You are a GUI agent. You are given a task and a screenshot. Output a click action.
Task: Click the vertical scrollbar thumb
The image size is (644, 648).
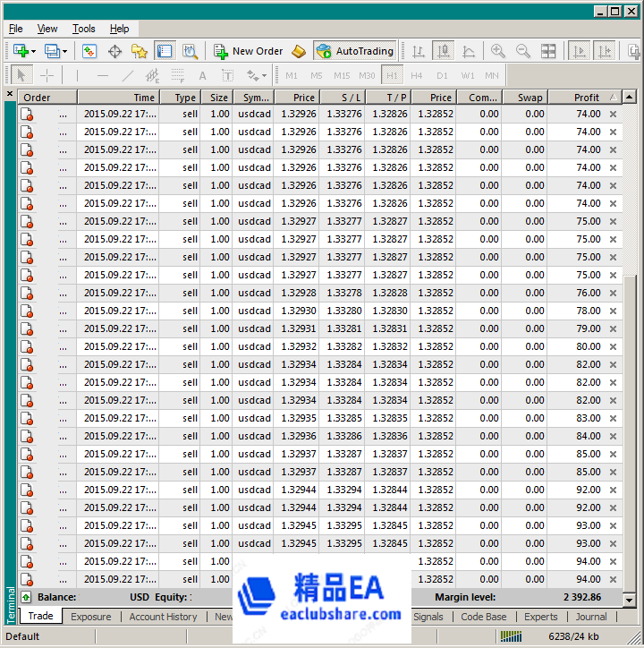point(629,433)
